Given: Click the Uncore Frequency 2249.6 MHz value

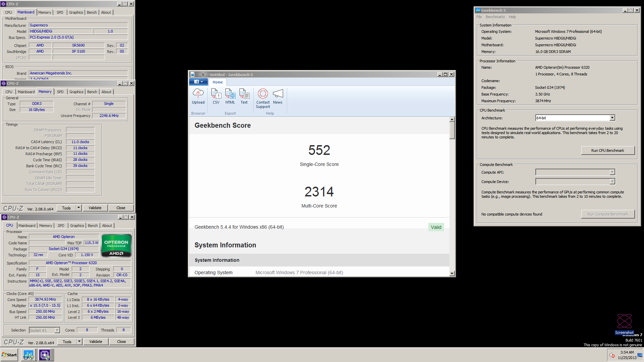Looking at the screenshot, I should [109, 116].
